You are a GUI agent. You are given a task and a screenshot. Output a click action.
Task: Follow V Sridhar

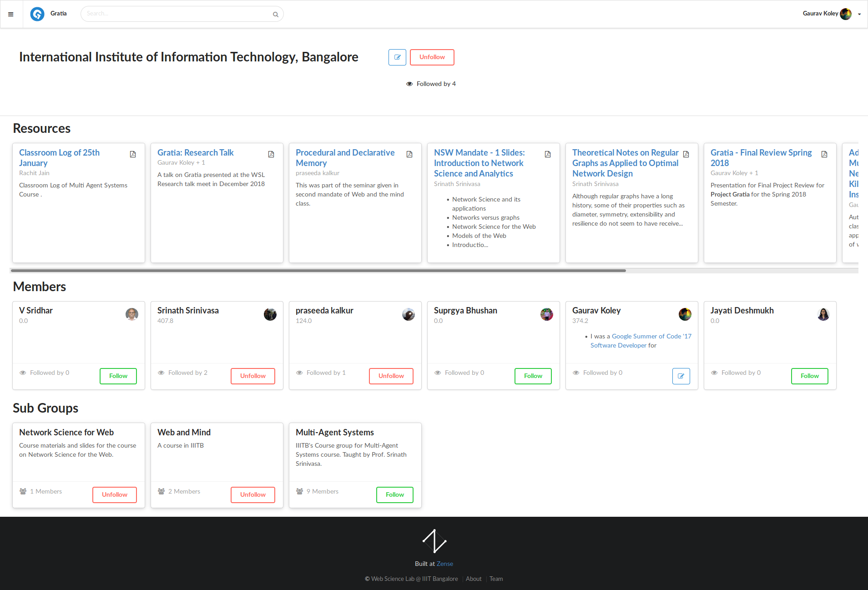(118, 376)
